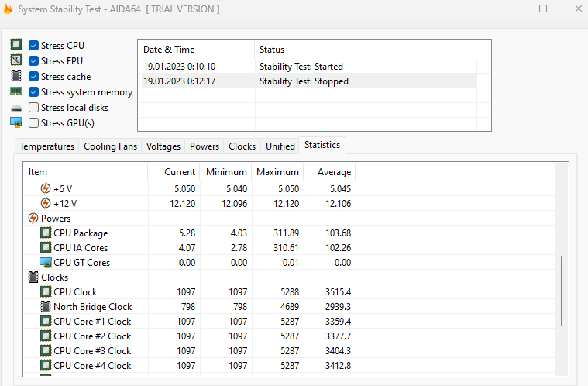Select the CPU Package row label
The height and width of the screenshot is (386, 588).
tap(81, 233)
